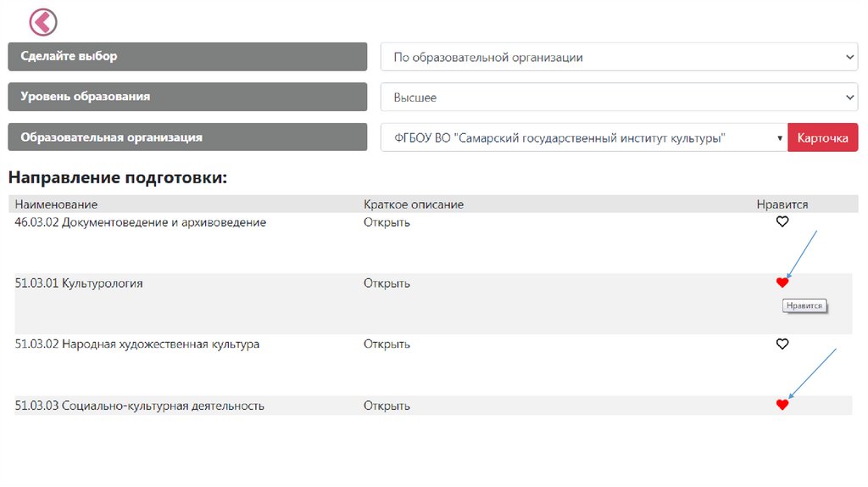
Task: Unlike the Культурология program red heart
Action: pyautogui.click(x=782, y=283)
